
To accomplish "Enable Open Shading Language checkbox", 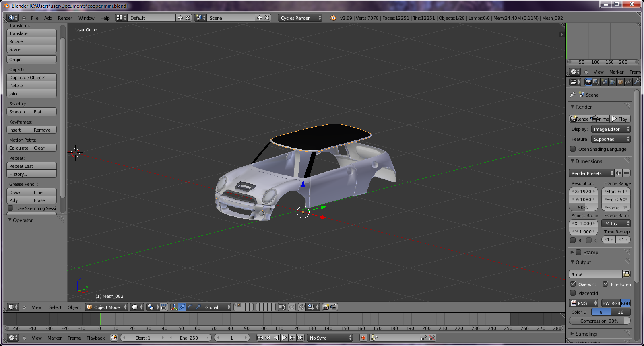I will pos(573,149).
